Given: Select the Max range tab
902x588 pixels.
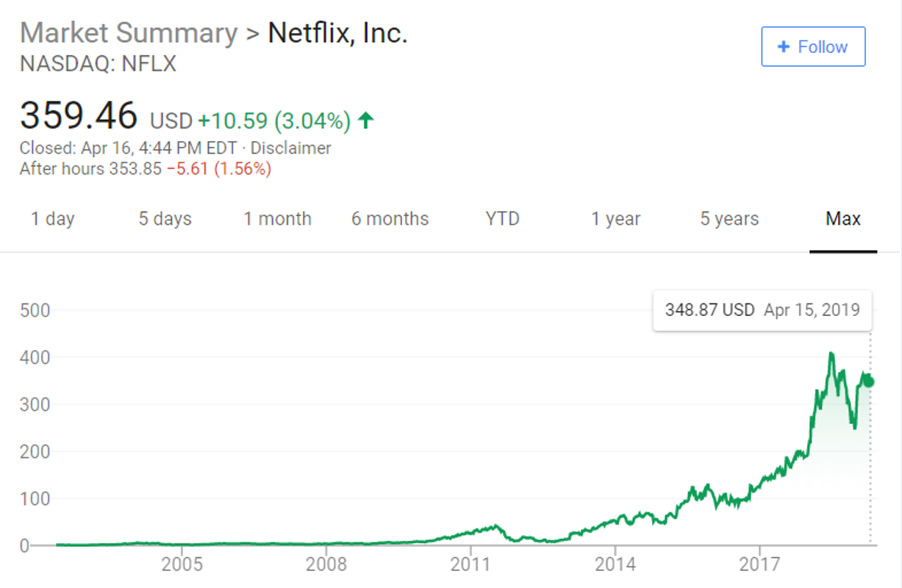Looking at the screenshot, I should coord(843,219).
